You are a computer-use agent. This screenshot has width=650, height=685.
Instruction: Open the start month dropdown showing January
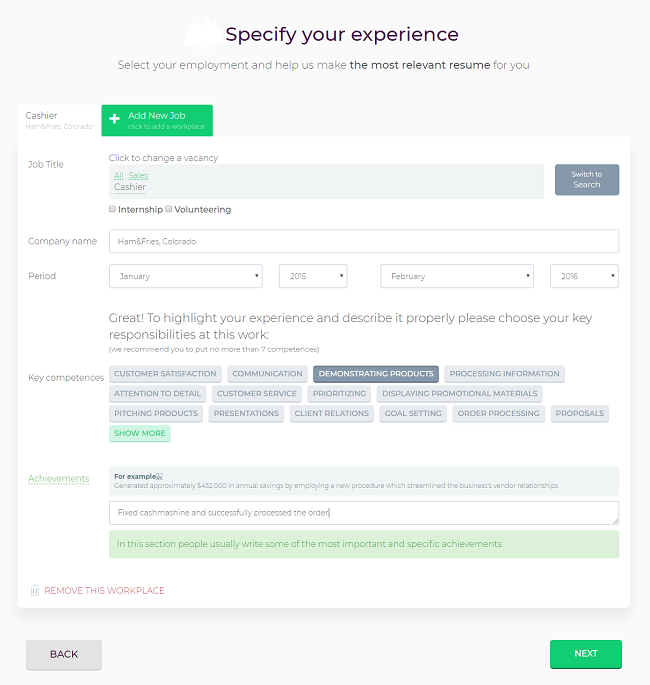coord(186,276)
